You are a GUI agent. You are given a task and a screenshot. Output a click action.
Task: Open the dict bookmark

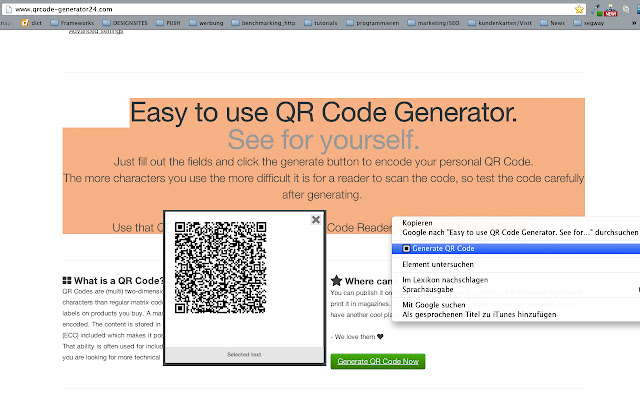pos(31,23)
